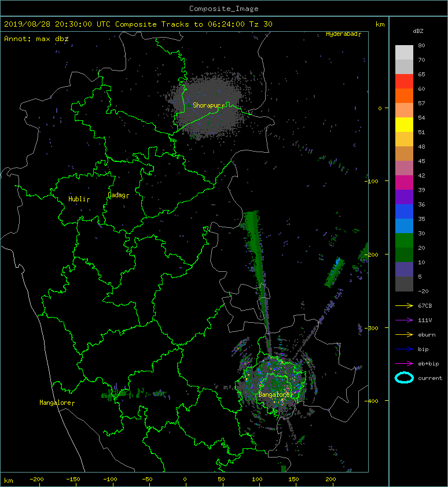Pick the light gray swatch between 80 and 70 dBZ
The image size is (448, 487).
click(404, 52)
